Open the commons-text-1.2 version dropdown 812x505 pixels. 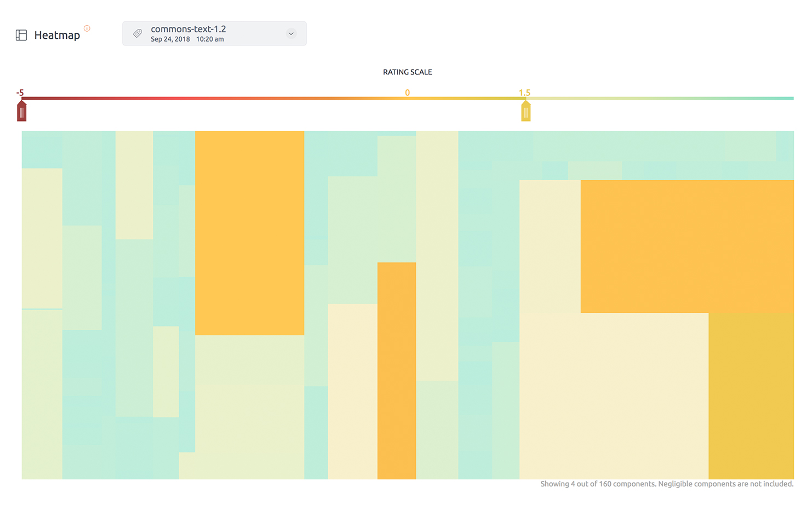click(291, 33)
